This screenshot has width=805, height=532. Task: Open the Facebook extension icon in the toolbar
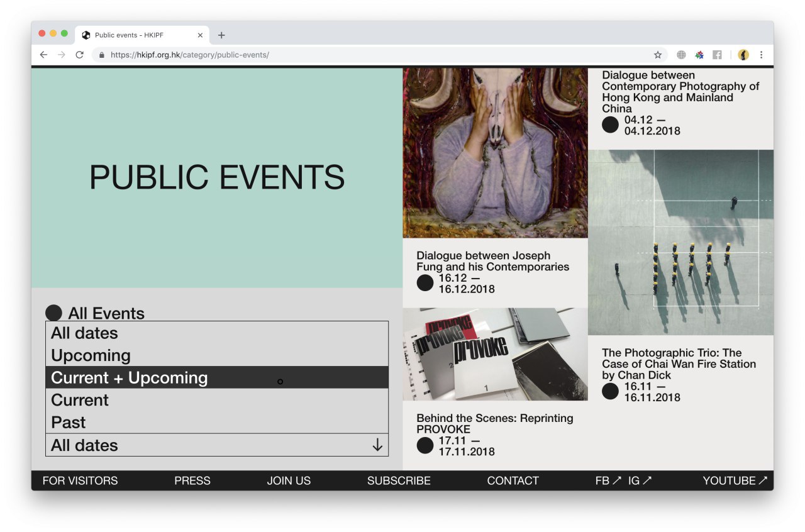point(717,55)
